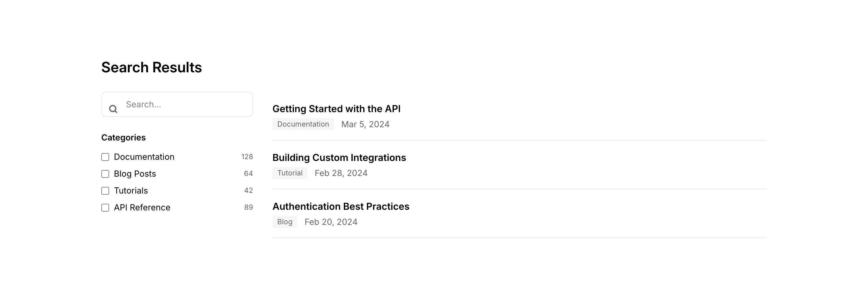Click the 64 count beside Blog Posts

248,174
